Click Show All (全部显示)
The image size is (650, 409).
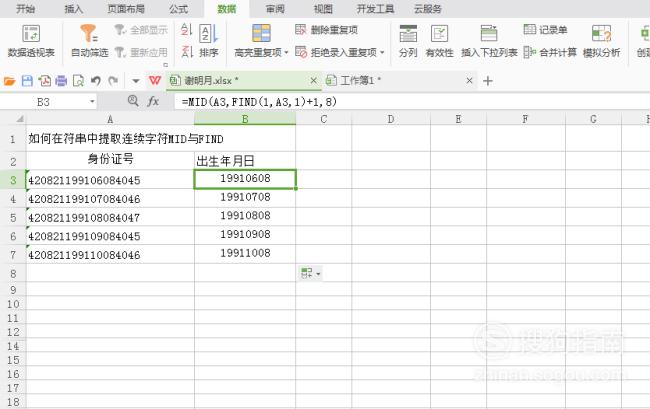coord(141,30)
